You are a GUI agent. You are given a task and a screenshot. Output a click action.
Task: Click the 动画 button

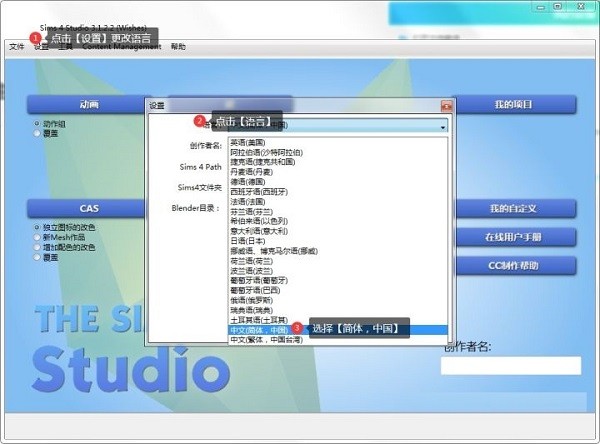tap(89, 104)
